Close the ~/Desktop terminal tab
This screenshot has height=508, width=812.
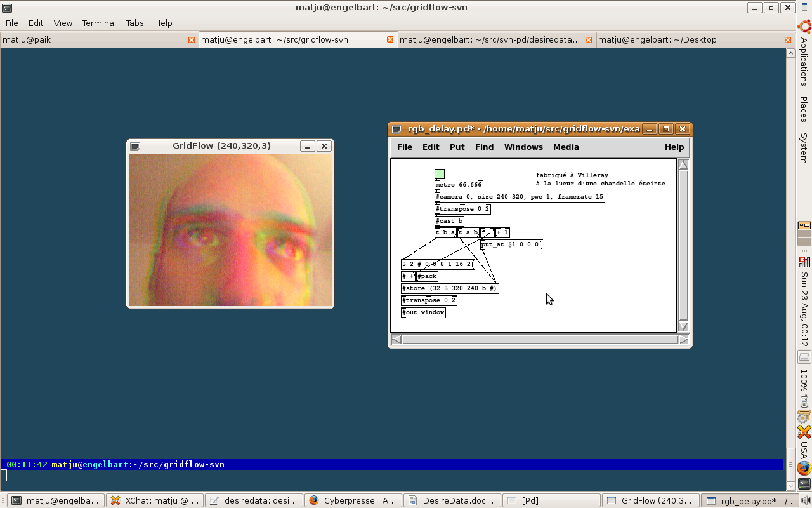pyautogui.click(x=788, y=39)
